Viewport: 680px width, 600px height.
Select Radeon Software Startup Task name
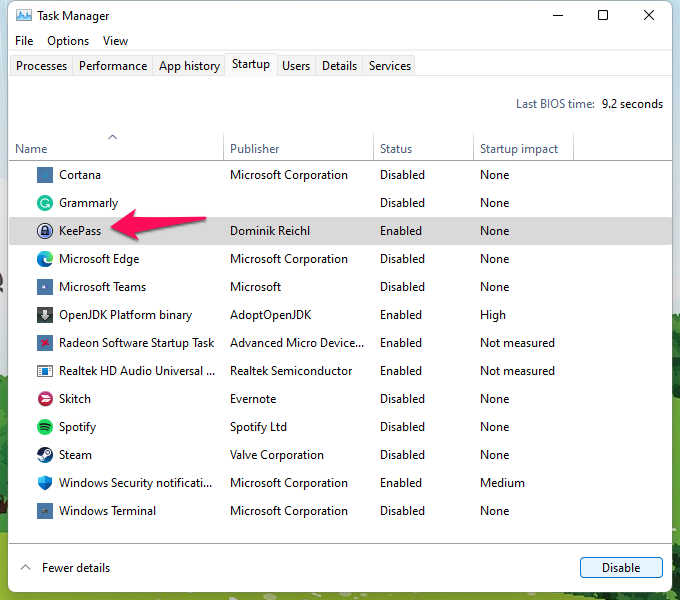click(x=137, y=343)
